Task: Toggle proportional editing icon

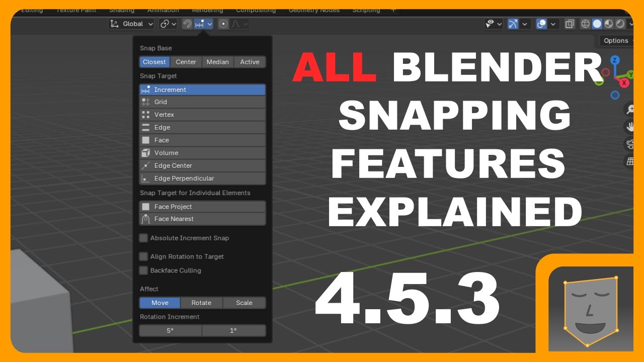Action: [x=223, y=24]
